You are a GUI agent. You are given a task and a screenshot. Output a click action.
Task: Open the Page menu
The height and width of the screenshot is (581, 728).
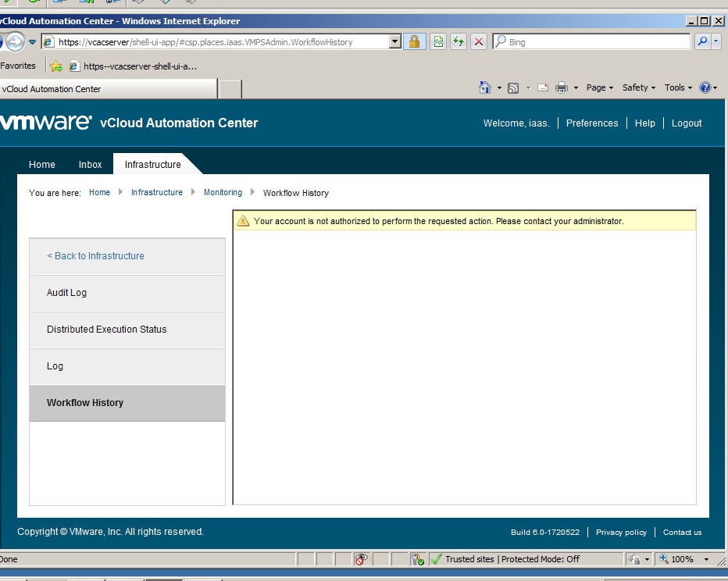coord(600,87)
